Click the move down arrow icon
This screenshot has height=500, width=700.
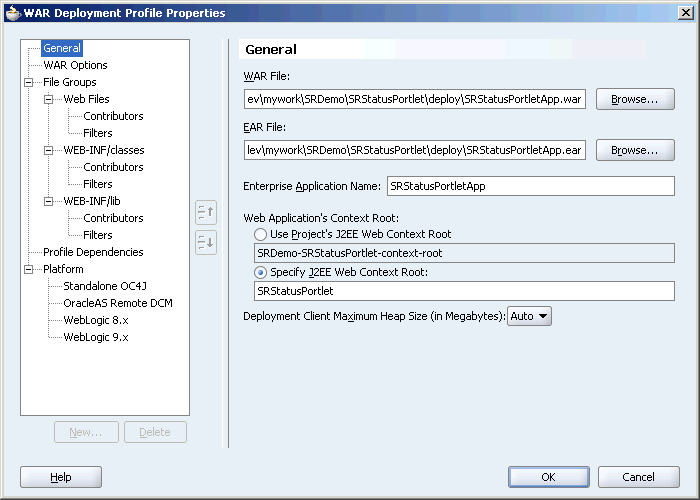click(x=206, y=242)
